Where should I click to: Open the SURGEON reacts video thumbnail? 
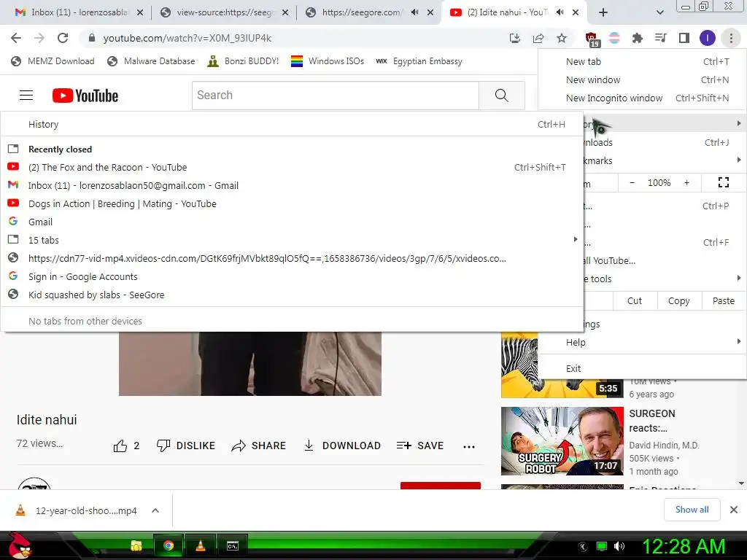click(562, 441)
